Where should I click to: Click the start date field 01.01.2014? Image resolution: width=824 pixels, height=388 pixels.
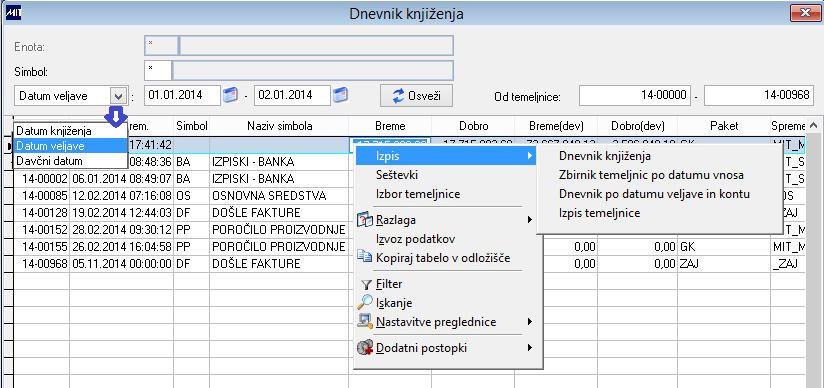(x=182, y=95)
